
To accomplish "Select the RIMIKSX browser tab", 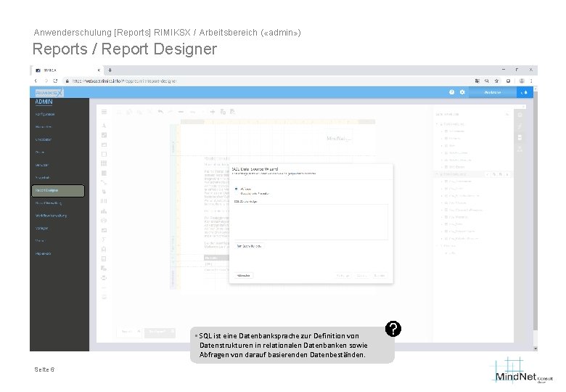I will point(67,70).
